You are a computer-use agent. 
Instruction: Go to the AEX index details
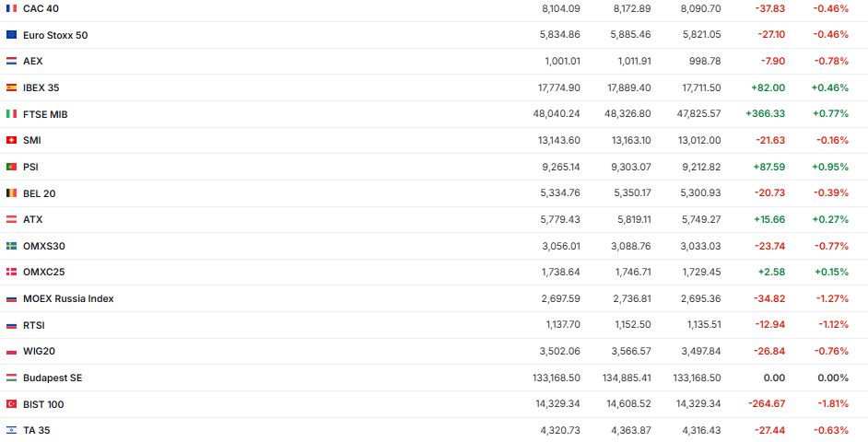pos(33,61)
